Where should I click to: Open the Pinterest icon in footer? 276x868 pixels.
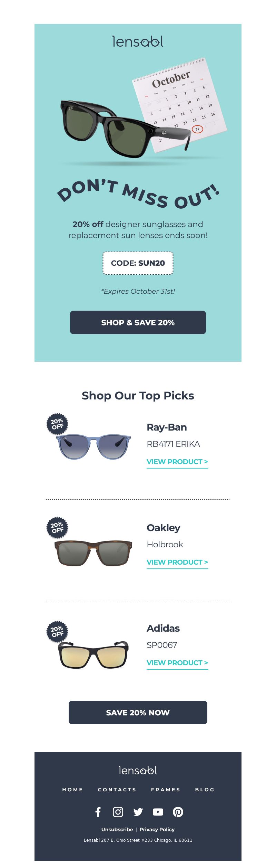click(x=178, y=812)
